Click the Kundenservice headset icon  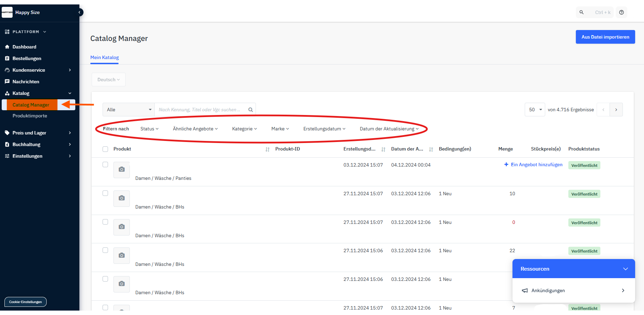tap(7, 70)
